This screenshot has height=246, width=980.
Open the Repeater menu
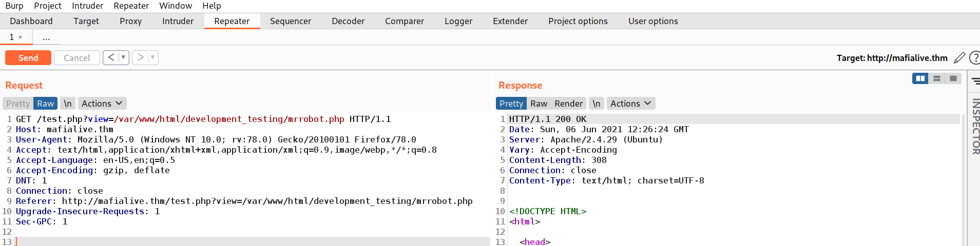point(131,6)
